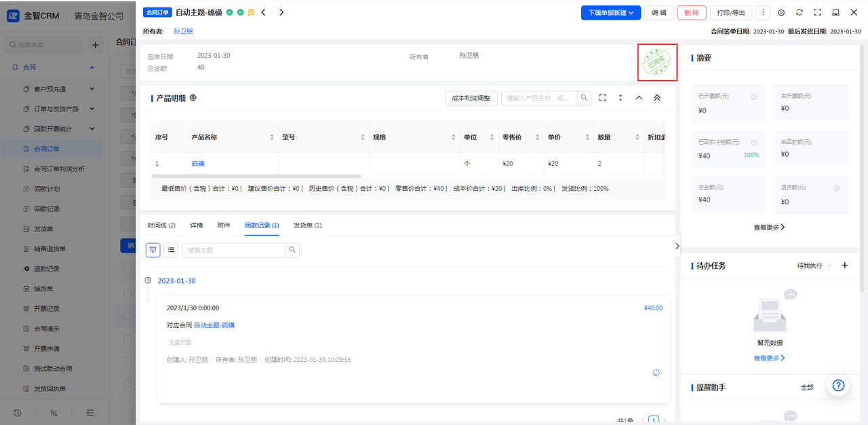Click the red 删除 button
This screenshot has height=425, width=868.
pos(692,13)
